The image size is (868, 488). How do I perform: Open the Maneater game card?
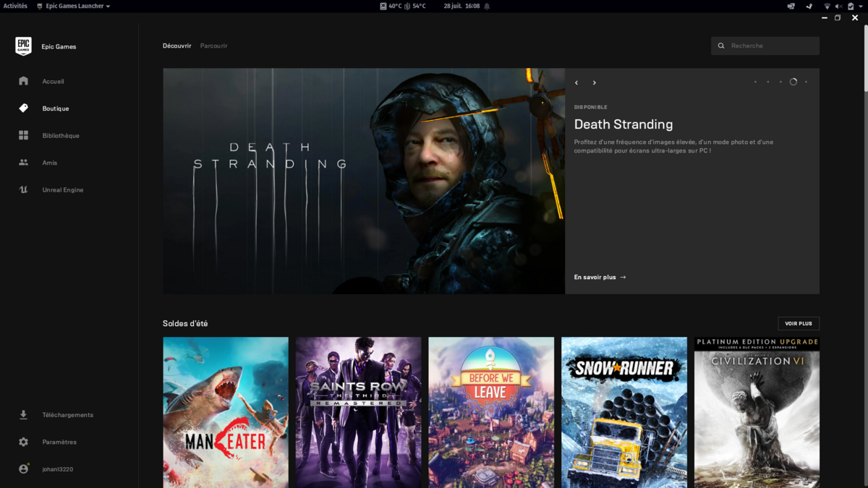[x=226, y=412]
